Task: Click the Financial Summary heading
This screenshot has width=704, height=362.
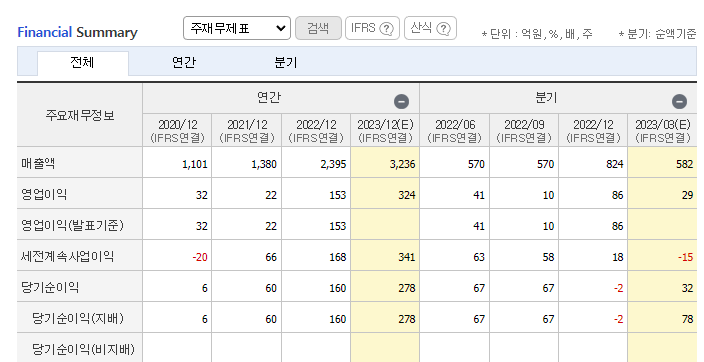Action: [x=77, y=32]
